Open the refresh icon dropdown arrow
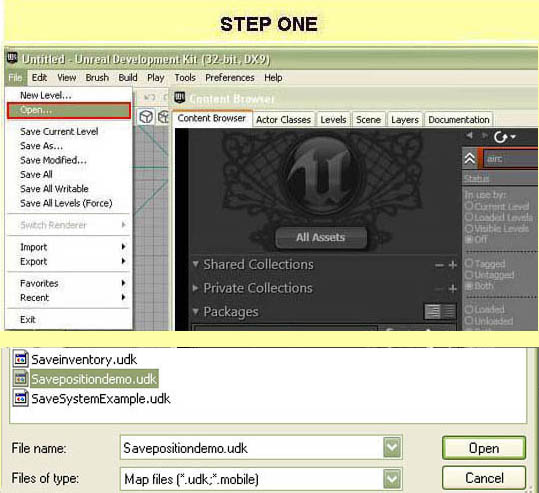The height and width of the screenshot is (493, 539). [513, 137]
